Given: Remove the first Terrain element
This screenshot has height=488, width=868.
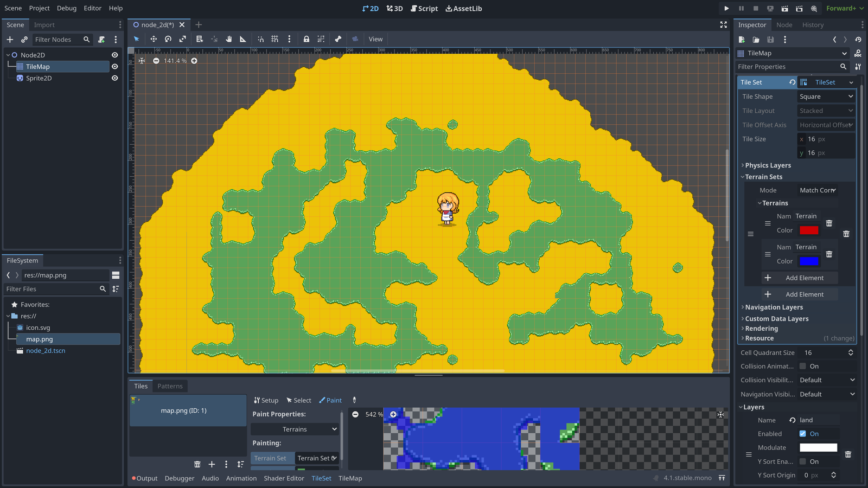Looking at the screenshot, I should pos(829,223).
